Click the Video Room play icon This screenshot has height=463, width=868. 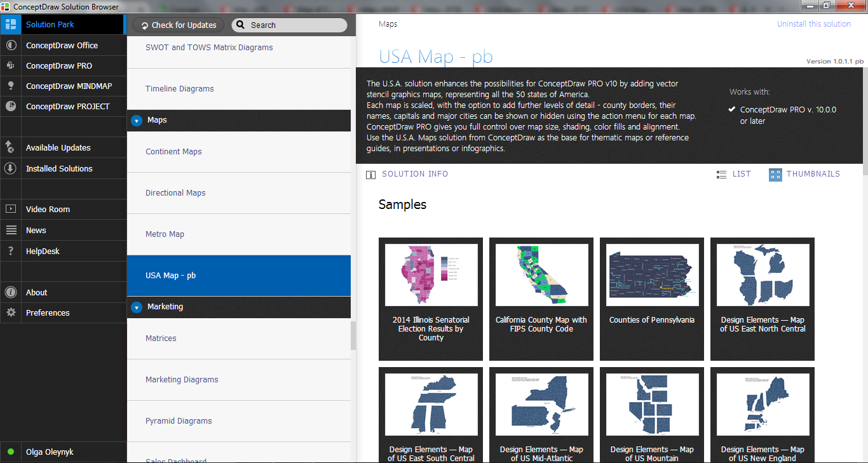click(x=10, y=210)
